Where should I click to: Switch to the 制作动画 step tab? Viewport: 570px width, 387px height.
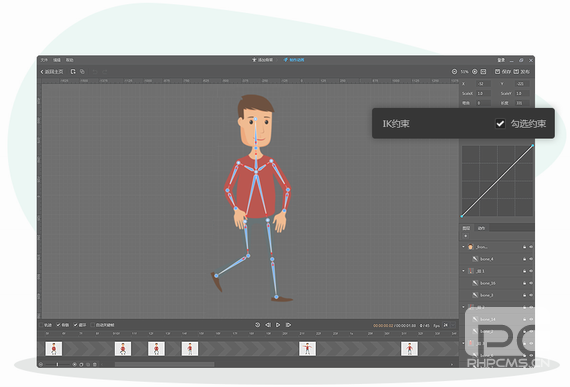(x=294, y=60)
